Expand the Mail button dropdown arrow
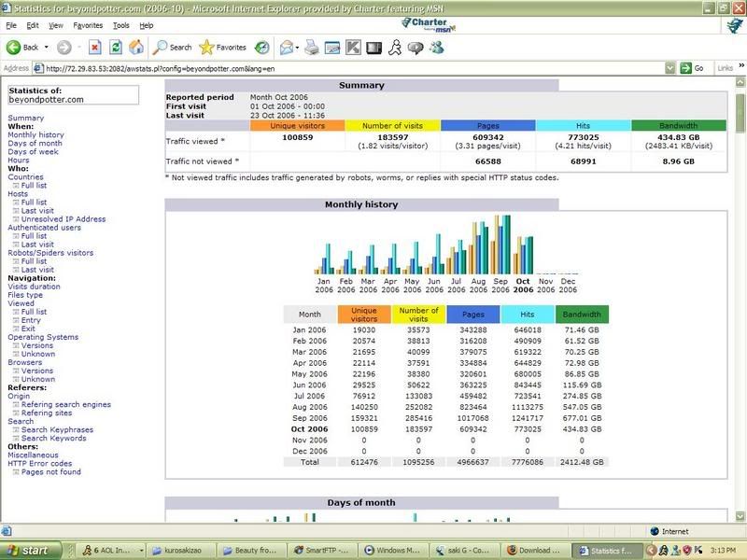This screenshot has width=747, height=560. pos(299,47)
